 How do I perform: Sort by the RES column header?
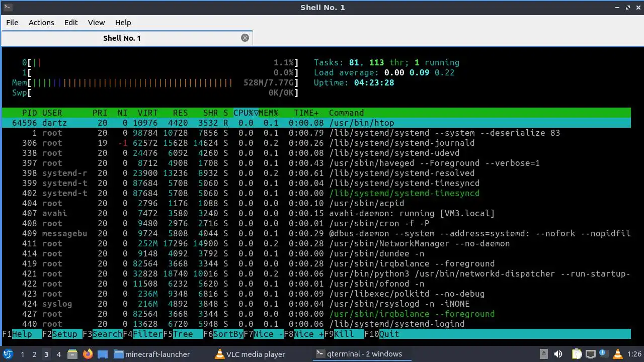pyautogui.click(x=180, y=113)
